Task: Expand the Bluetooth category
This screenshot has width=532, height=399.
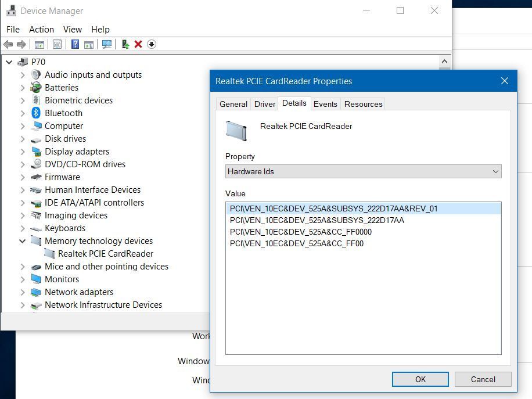Action: pyautogui.click(x=23, y=113)
